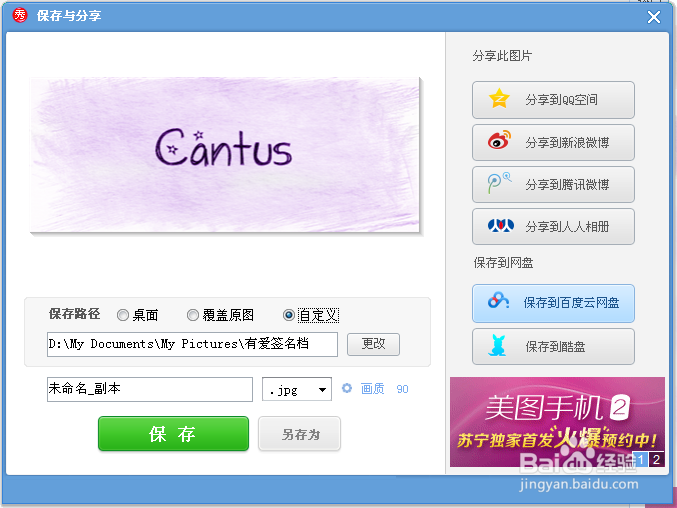This screenshot has height=508, width=677.
Task: Click the Baidu cloud disk icon
Action: coord(498,301)
